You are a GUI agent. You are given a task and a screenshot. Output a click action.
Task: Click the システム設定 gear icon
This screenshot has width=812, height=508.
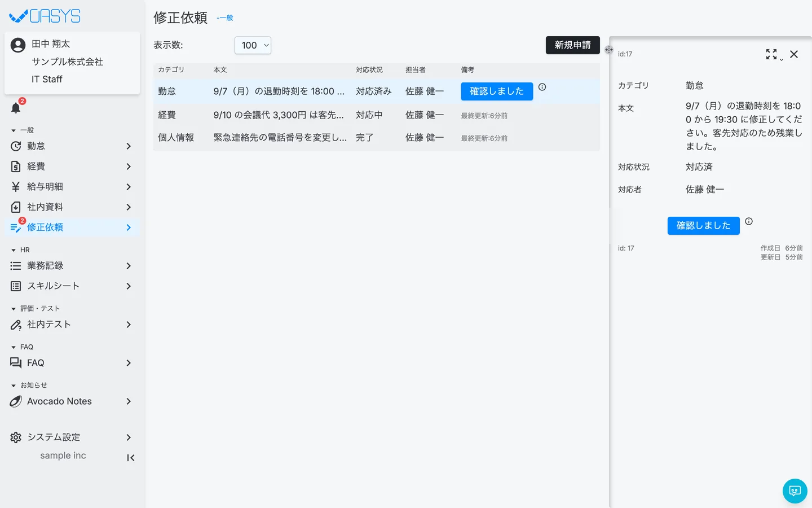coord(16,437)
